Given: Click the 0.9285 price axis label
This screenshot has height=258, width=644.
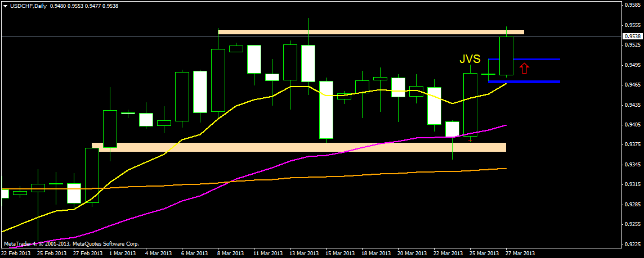Looking at the screenshot, I should tap(632, 204).
